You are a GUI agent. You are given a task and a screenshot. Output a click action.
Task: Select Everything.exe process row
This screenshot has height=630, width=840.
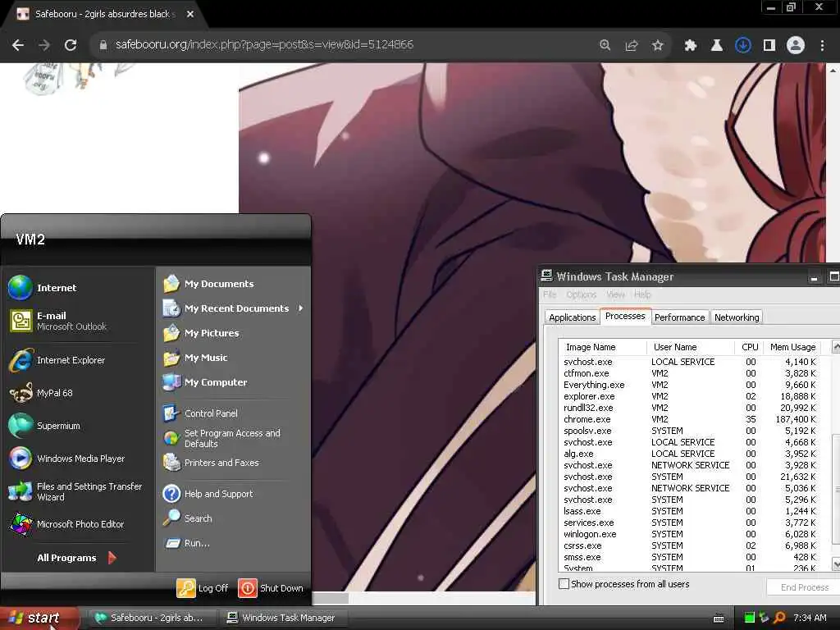tap(690, 386)
